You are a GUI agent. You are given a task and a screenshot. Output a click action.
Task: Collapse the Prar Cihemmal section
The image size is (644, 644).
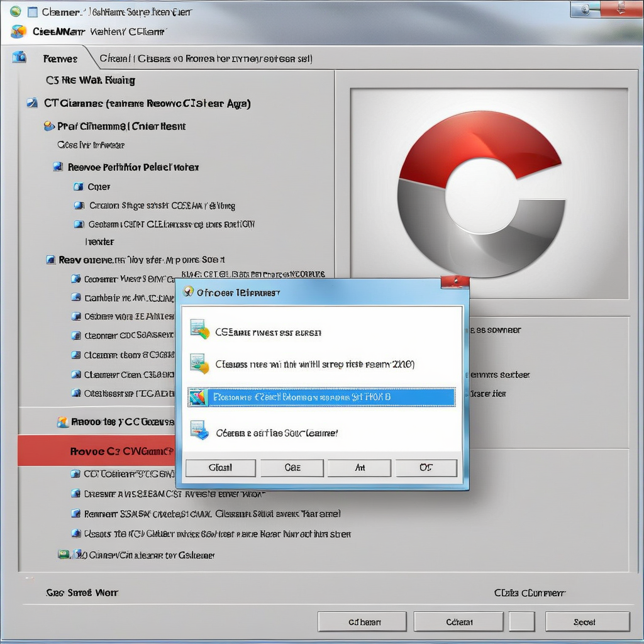coord(49,126)
